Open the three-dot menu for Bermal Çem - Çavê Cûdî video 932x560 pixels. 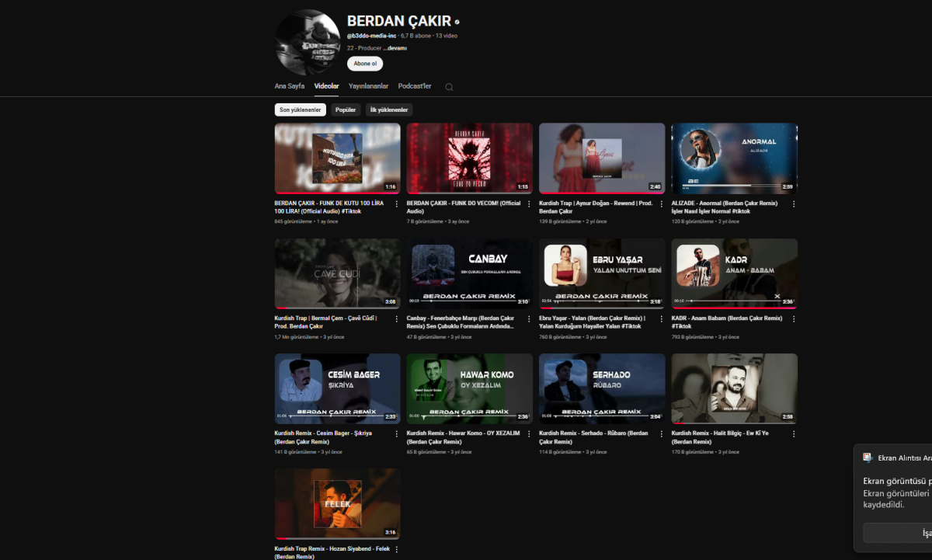tap(397, 318)
